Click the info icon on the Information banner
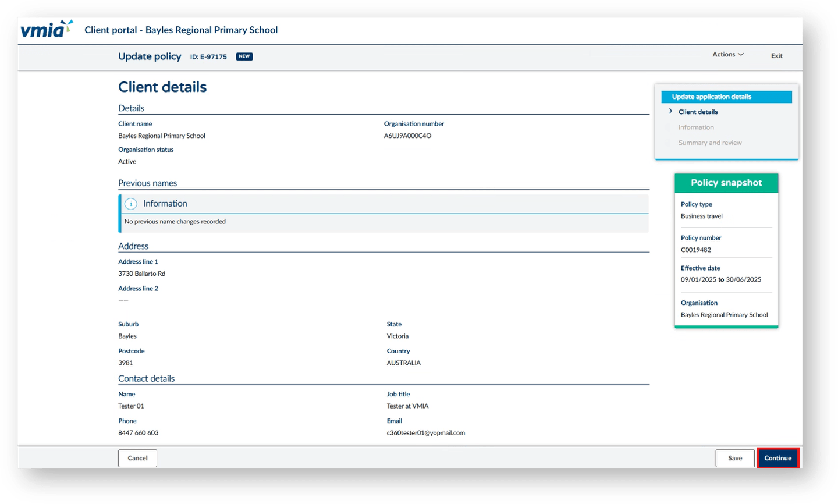 tap(130, 203)
